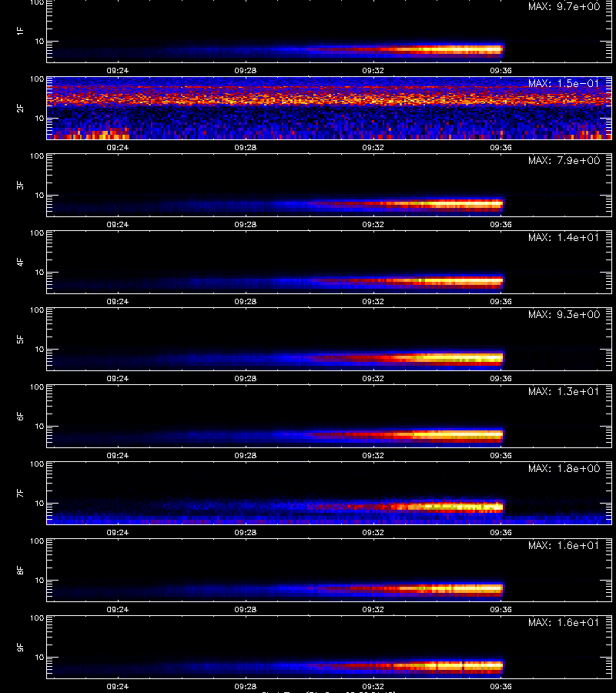Click the 09:36 time label under panel 4F
616x693 pixels.
pyautogui.click(x=500, y=301)
